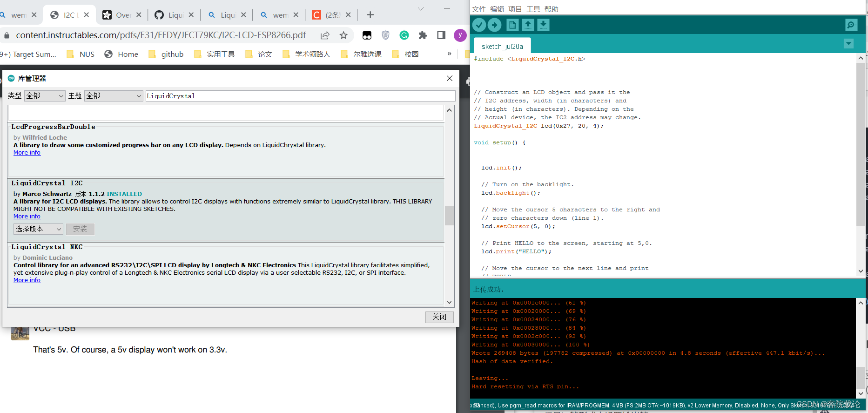Click the LiquidCrystal library search field
Viewport: 868px width, 413px height.
coord(300,95)
